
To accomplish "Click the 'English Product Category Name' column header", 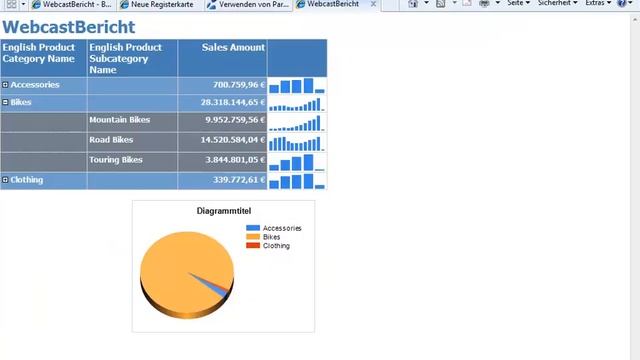I will tap(44, 58).
